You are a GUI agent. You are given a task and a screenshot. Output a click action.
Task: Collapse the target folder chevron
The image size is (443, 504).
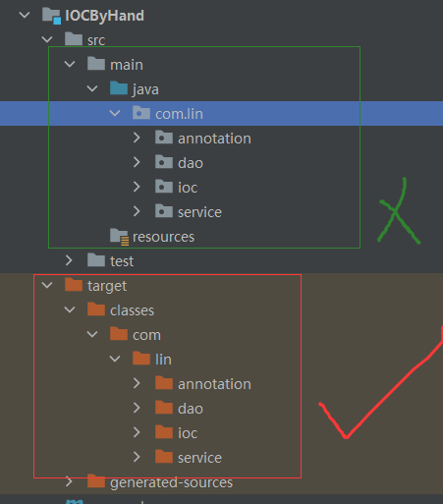click(x=47, y=285)
